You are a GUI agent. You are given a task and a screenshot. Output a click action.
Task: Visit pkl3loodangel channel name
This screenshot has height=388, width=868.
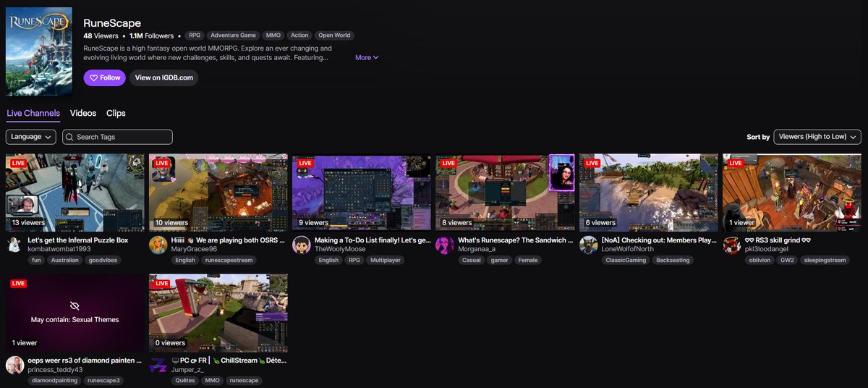[767, 249]
